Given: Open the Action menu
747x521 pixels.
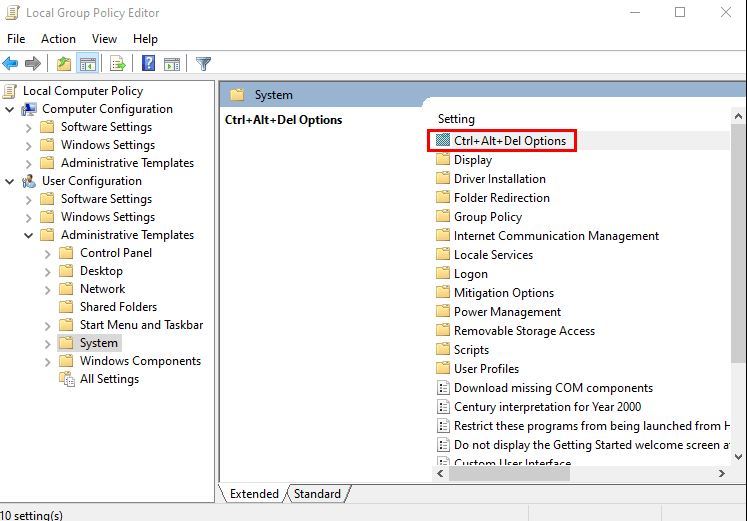Looking at the screenshot, I should [x=58, y=39].
